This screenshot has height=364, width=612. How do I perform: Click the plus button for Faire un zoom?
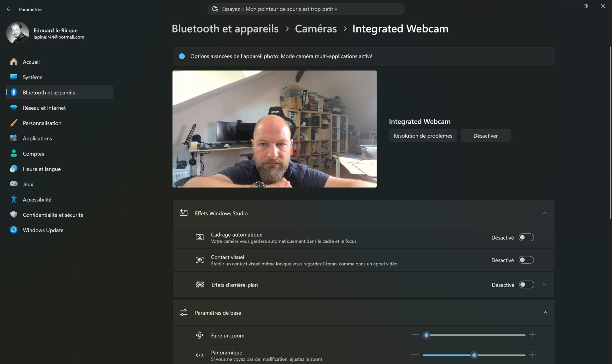(x=533, y=335)
